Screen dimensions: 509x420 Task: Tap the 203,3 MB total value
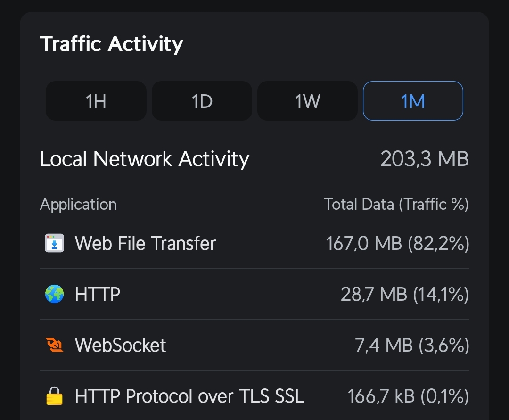click(424, 159)
